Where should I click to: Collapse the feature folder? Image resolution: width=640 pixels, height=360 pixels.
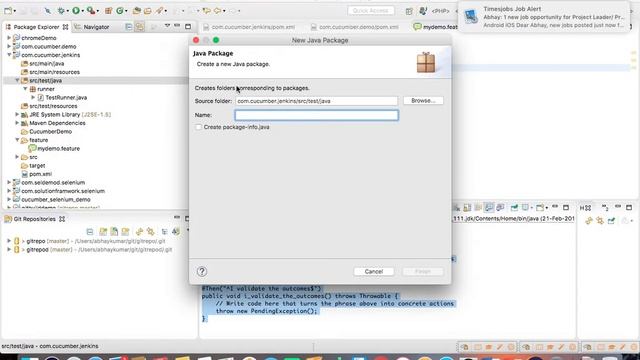[x=17, y=140]
